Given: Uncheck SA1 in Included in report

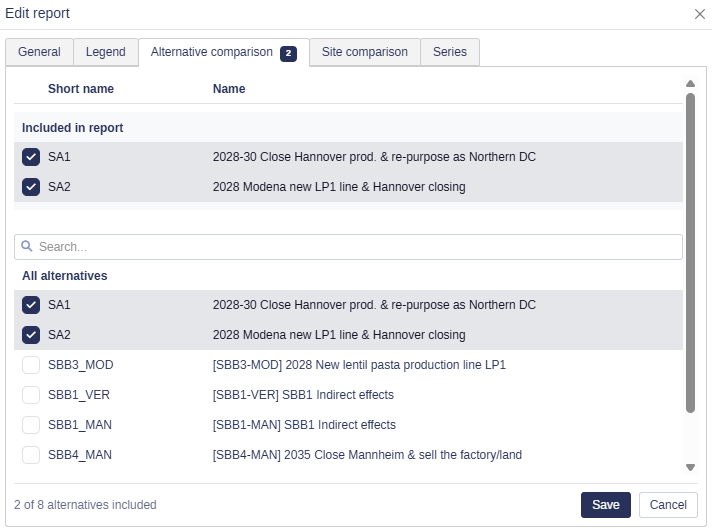Looking at the screenshot, I should pos(31,157).
